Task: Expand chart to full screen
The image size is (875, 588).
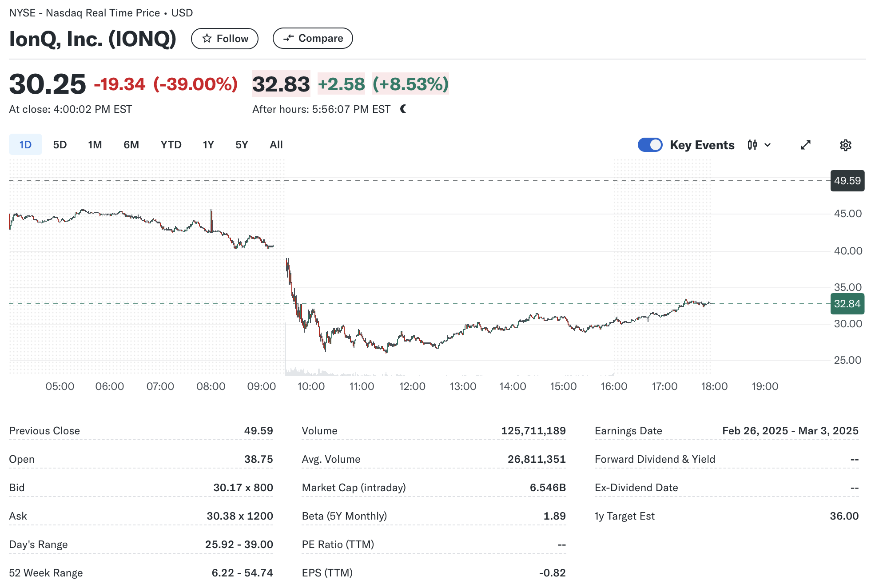Action: point(805,145)
